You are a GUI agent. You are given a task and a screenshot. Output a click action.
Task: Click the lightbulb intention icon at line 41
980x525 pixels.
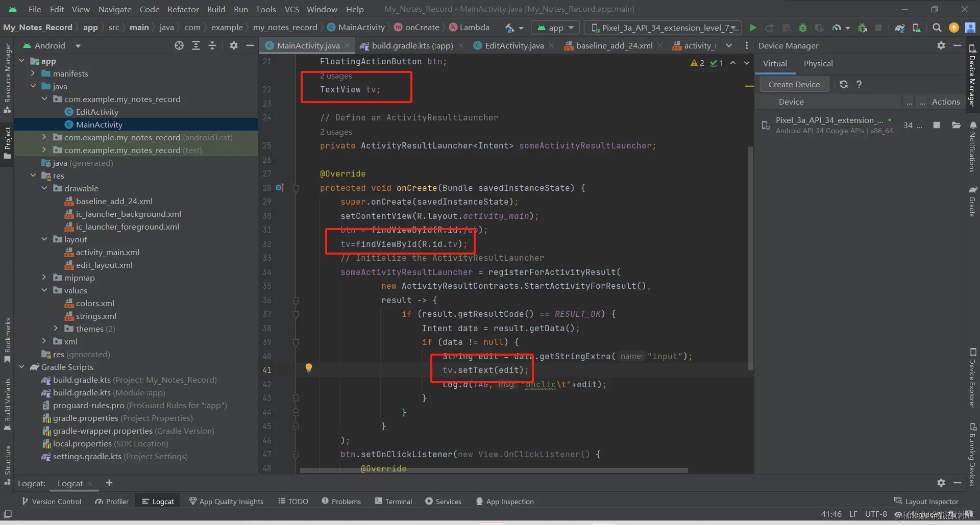click(308, 368)
